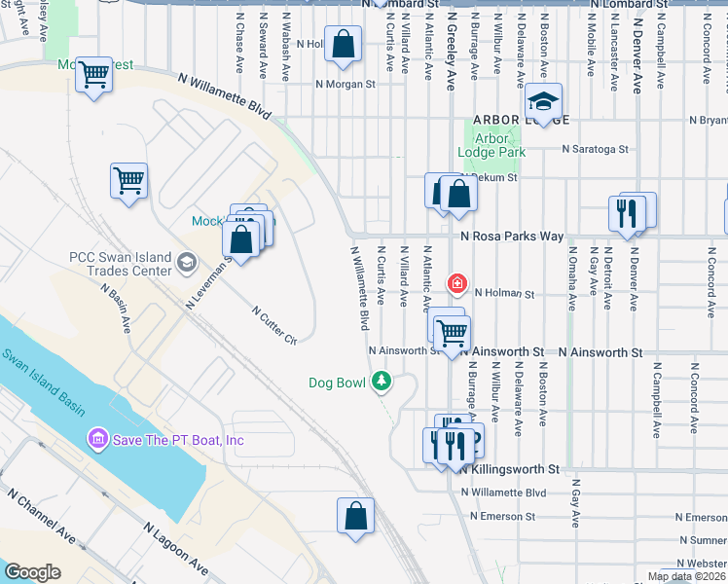
Task: Click the N Leverman St label
Action: [x=207, y=283]
